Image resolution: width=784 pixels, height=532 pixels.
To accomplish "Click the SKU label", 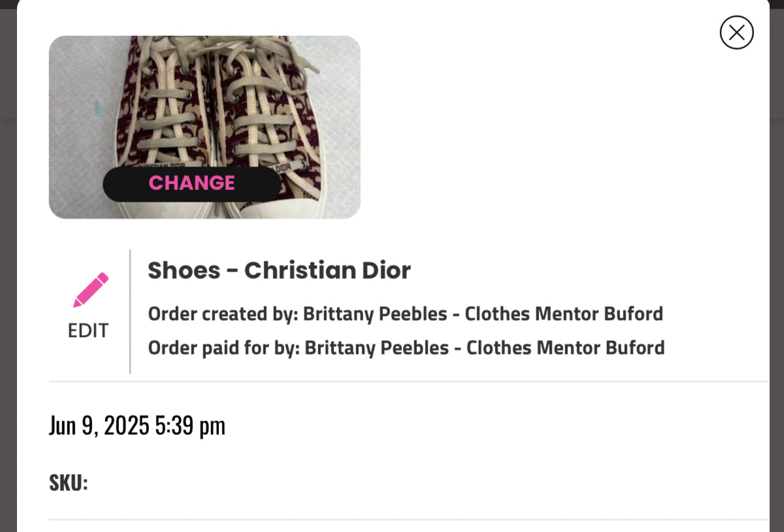I will pos(68,483).
